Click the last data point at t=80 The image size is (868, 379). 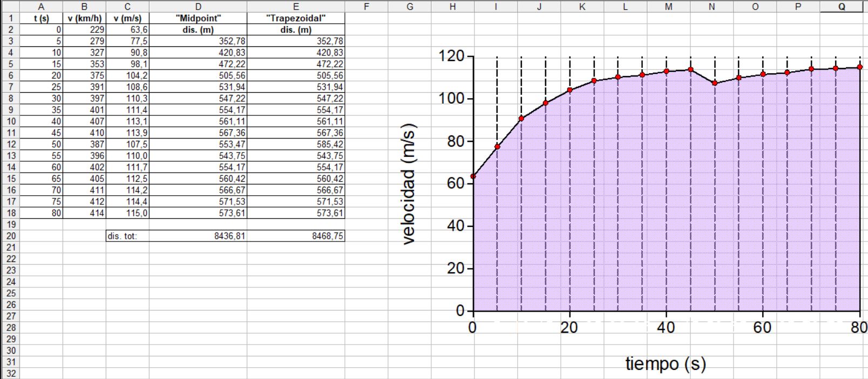point(860,67)
